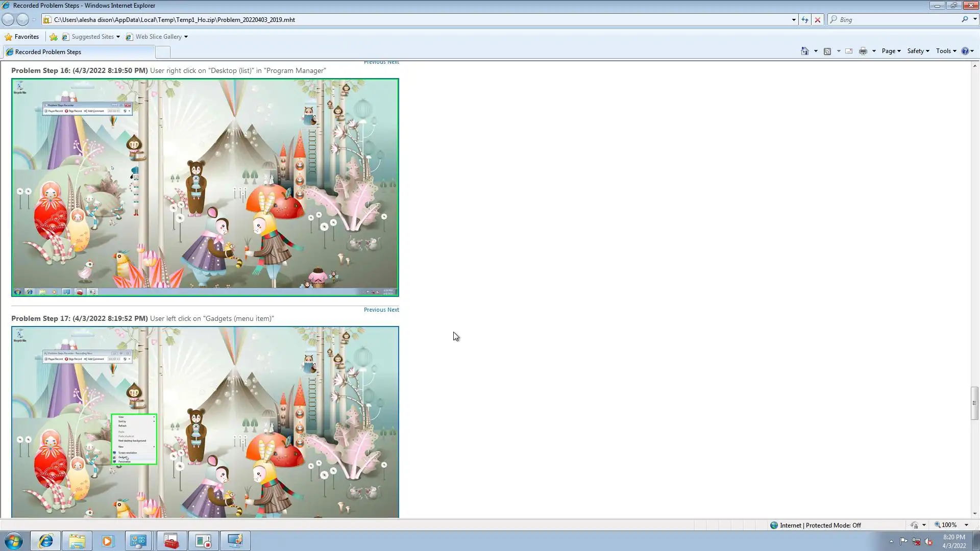Click the RSS feeds icon
This screenshot has height=551, width=980.
(827, 51)
